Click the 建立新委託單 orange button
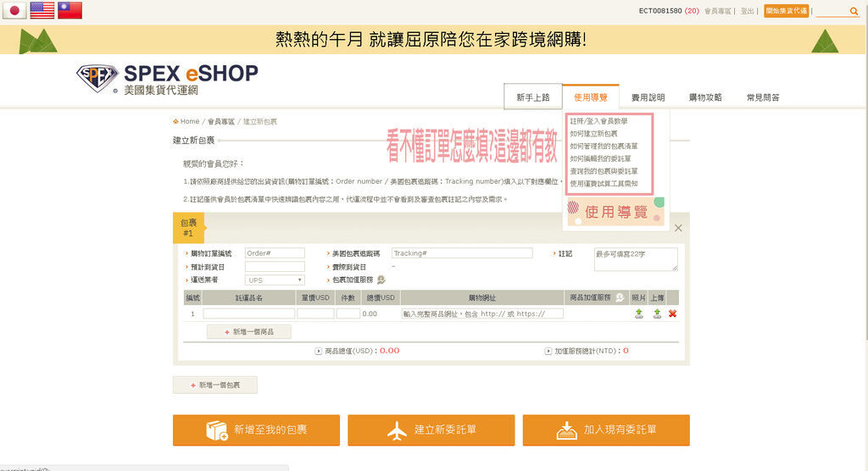 [x=431, y=430]
